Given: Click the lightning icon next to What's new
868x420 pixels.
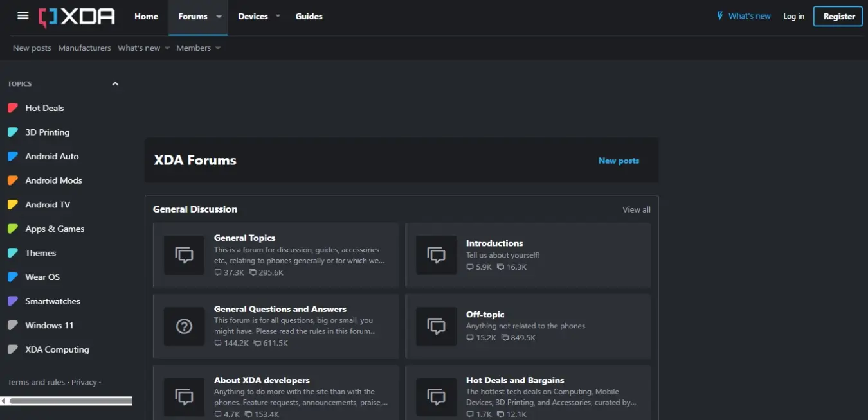Looking at the screenshot, I should coord(720,16).
